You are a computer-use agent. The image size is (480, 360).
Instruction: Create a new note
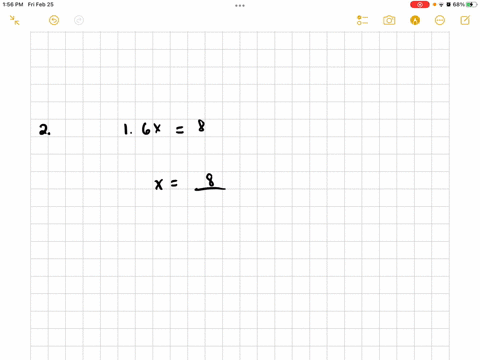(x=465, y=20)
